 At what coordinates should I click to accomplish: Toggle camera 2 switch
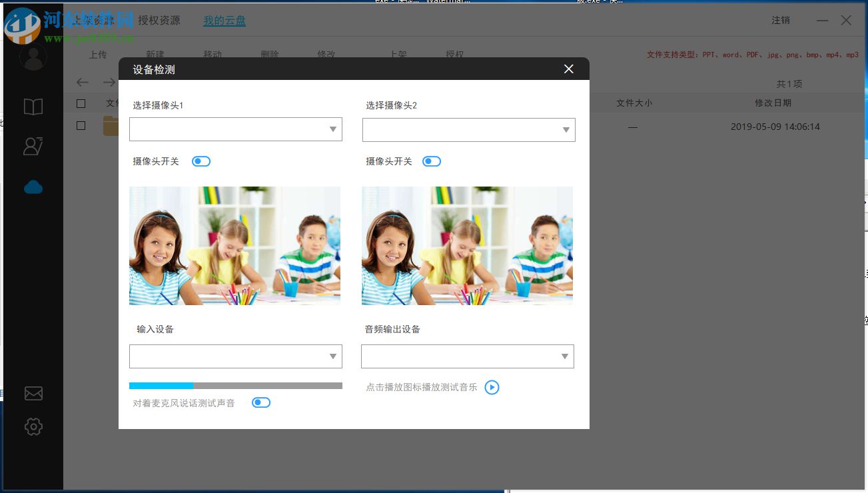432,161
